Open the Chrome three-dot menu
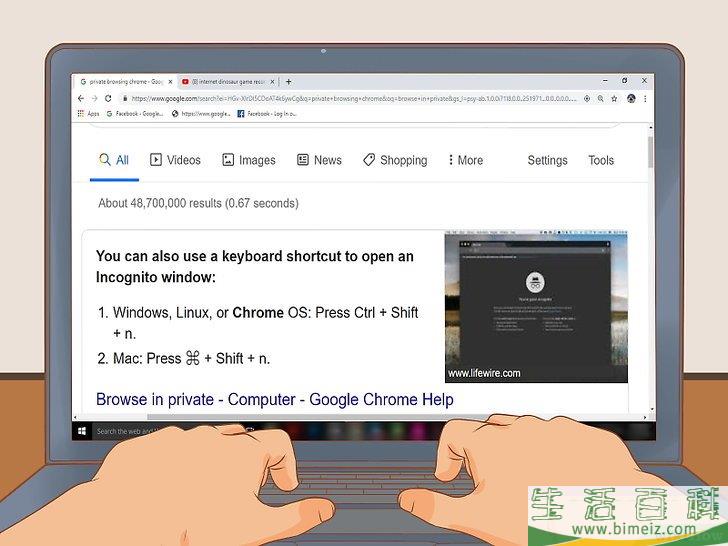The height and width of the screenshot is (546, 728). tap(645, 98)
